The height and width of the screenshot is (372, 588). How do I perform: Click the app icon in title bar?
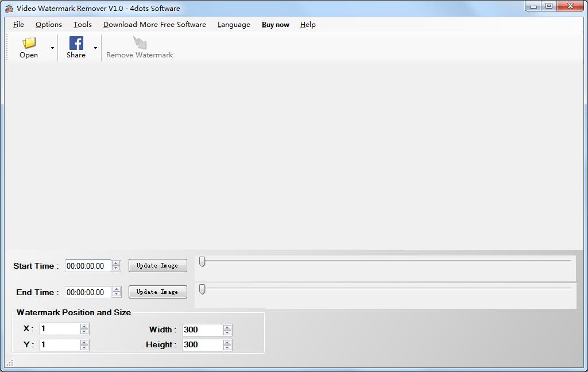click(x=9, y=9)
